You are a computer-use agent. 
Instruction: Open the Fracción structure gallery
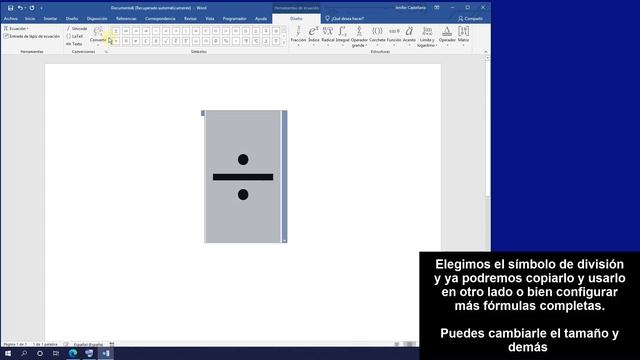[x=298, y=36]
